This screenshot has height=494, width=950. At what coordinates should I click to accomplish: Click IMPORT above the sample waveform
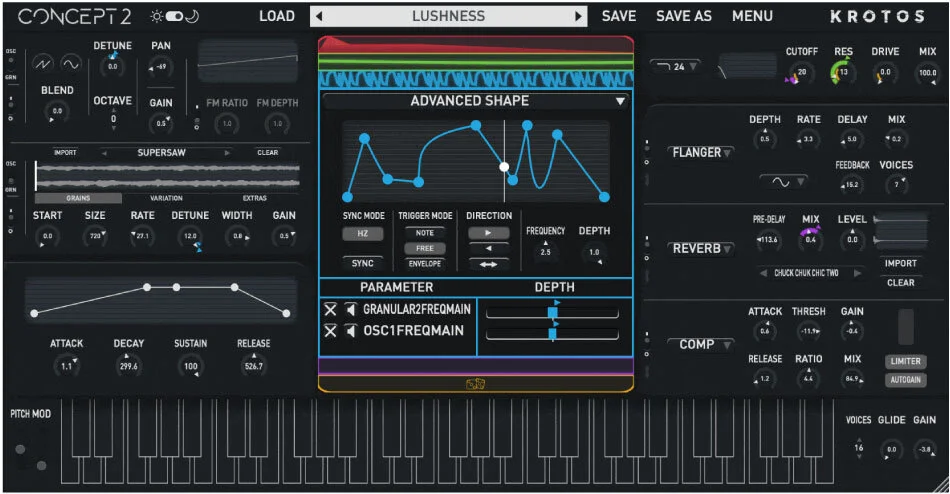(x=65, y=153)
